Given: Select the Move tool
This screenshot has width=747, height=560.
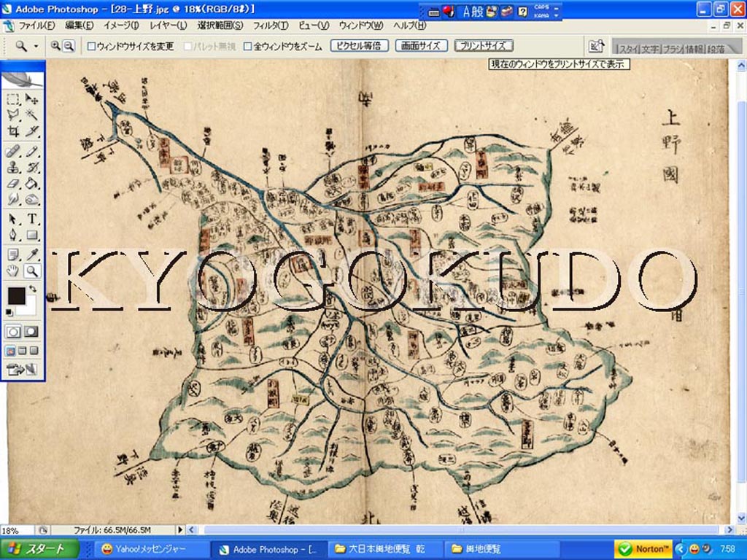Looking at the screenshot, I should pyautogui.click(x=32, y=99).
